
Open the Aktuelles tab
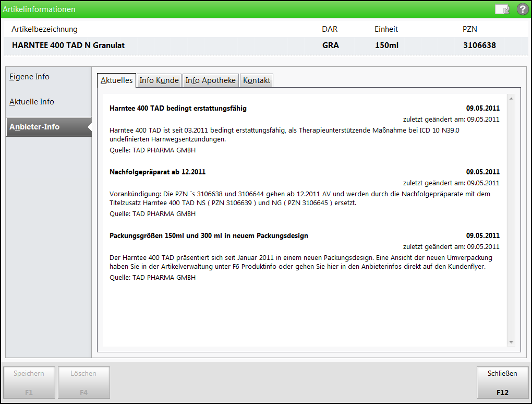click(116, 80)
